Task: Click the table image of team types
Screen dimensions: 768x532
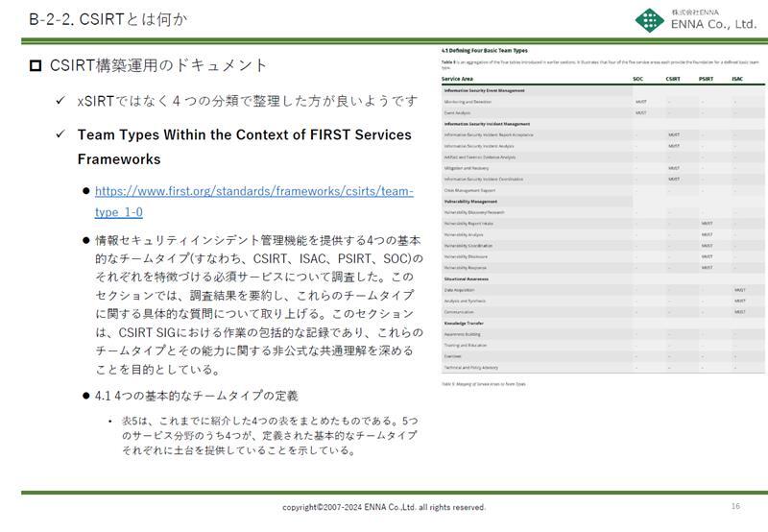Action: point(603,217)
